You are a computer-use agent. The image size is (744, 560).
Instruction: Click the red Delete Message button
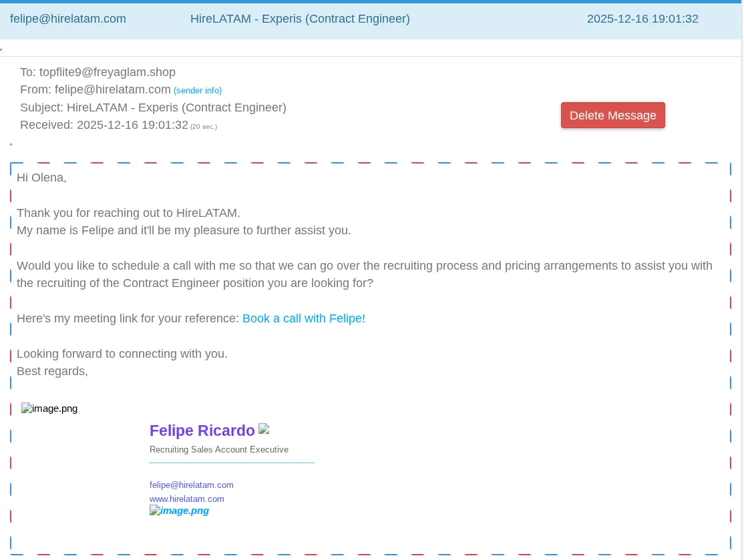(x=612, y=115)
